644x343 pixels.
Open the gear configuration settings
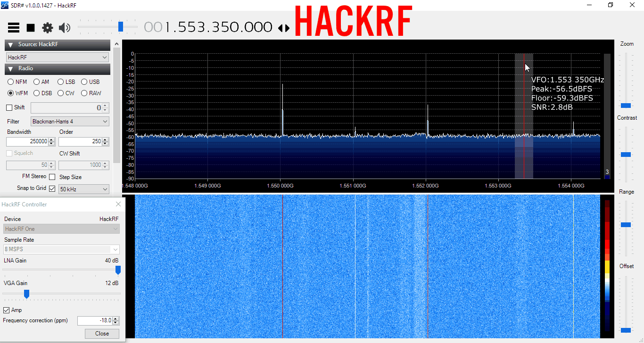[48, 28]
